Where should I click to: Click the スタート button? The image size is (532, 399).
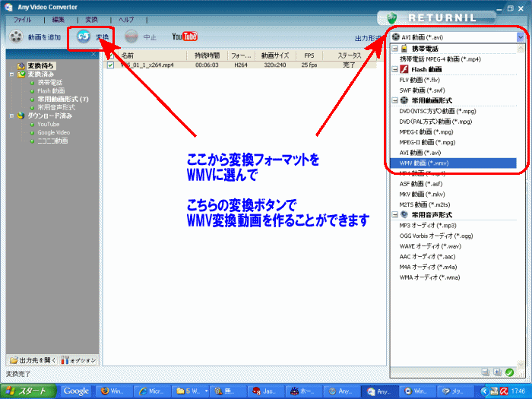click(28, 391)
